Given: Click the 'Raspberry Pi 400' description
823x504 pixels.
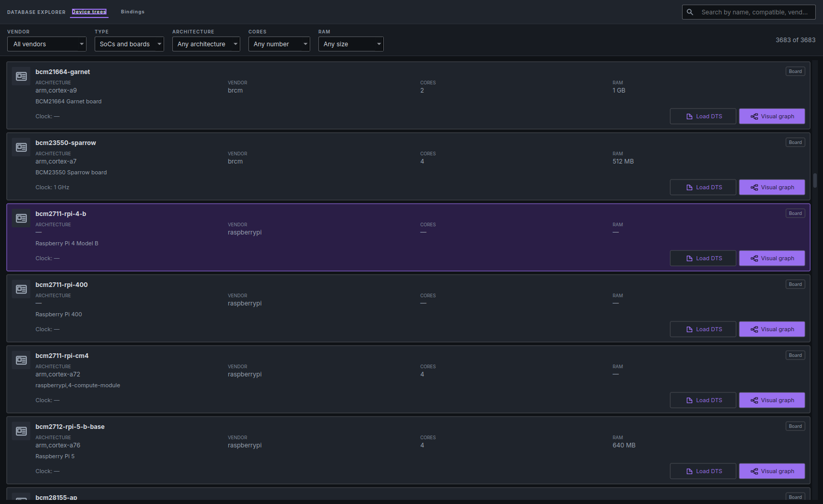Looking at the screenshot, I should [x=59, y=314].
